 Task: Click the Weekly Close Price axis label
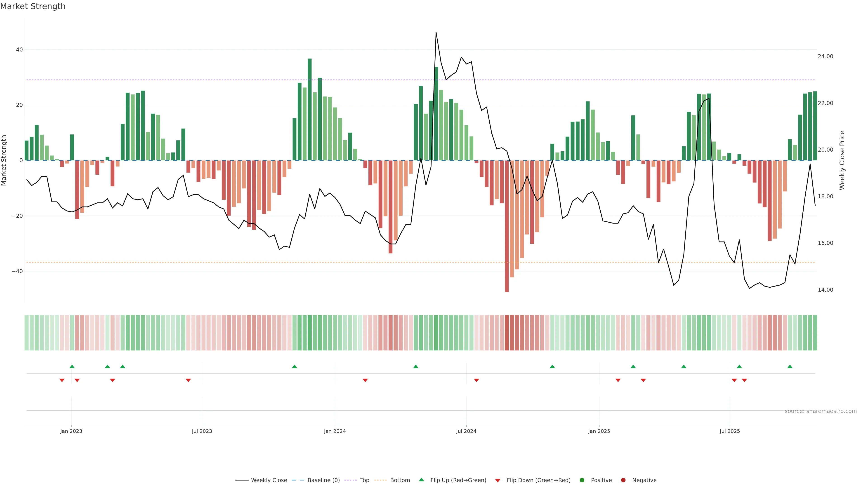(842, 160)
